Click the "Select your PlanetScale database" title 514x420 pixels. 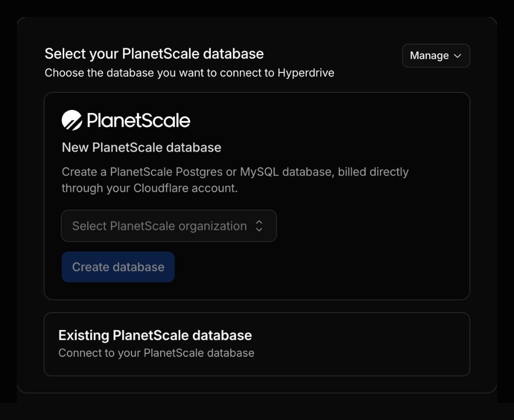(154, 54)
